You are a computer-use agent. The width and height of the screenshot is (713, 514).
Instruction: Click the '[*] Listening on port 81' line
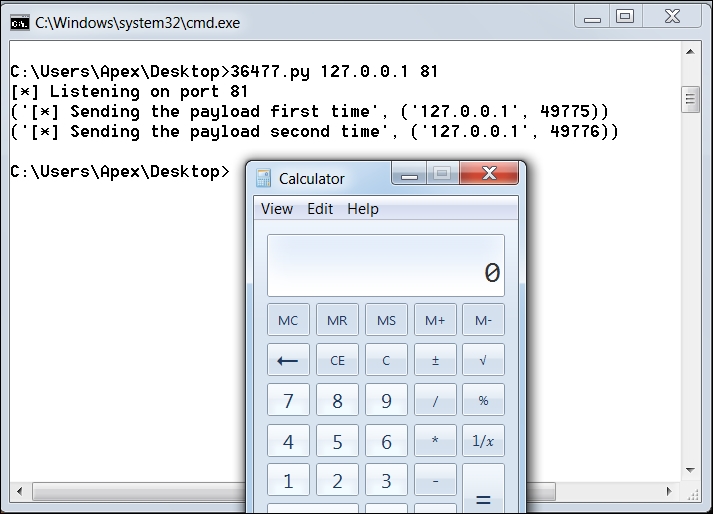(129, 91)
